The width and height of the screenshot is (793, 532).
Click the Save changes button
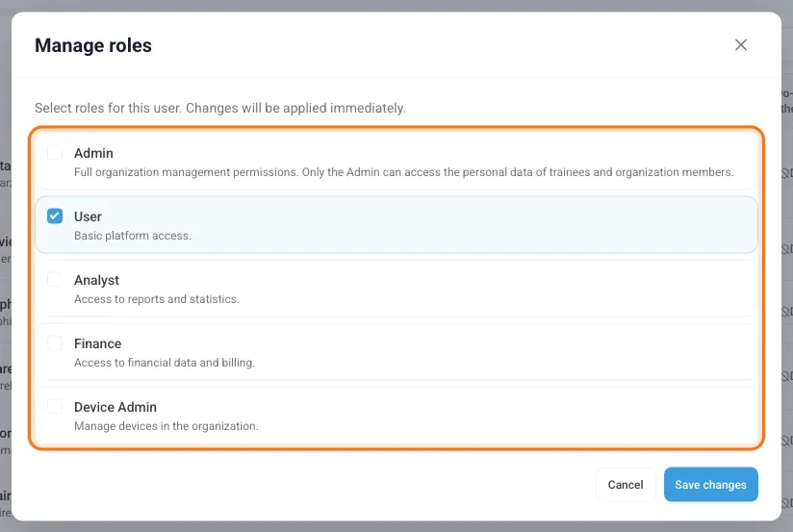tap(710, 485)
